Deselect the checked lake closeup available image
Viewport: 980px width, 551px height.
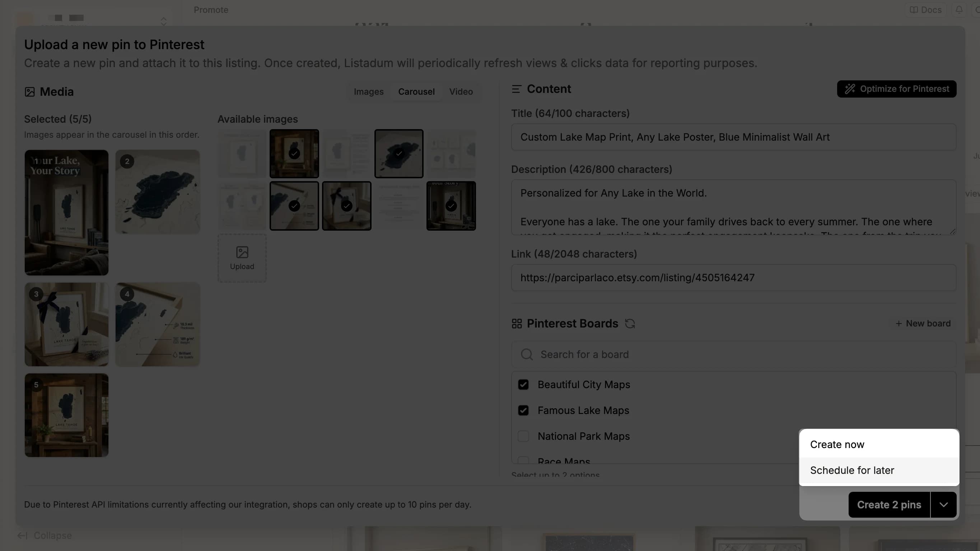coord(399,154)
